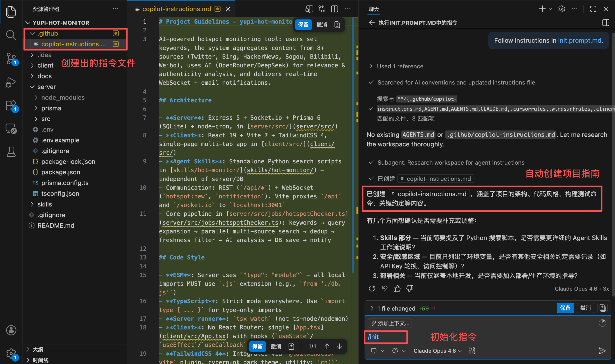
Task: Open the Run and Debug view
Action: (x=11, y=82)
